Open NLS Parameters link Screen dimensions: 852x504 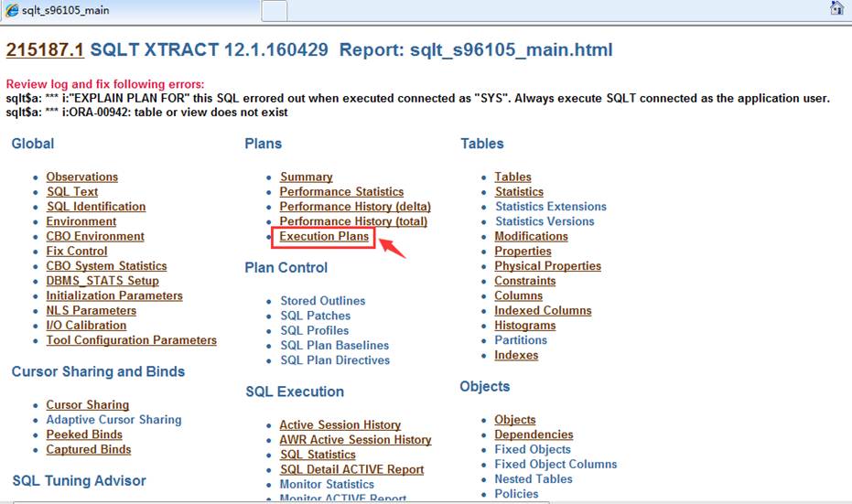coord(92,311)
